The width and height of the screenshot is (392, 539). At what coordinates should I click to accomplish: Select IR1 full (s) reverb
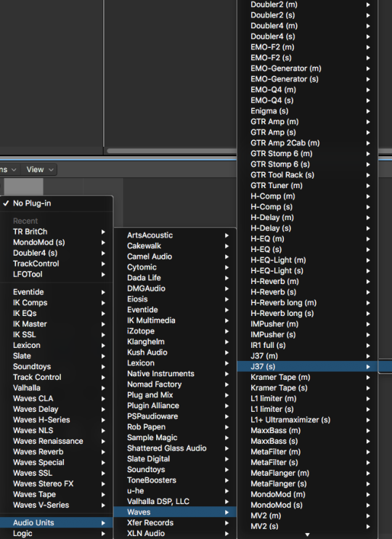point(308,345)
